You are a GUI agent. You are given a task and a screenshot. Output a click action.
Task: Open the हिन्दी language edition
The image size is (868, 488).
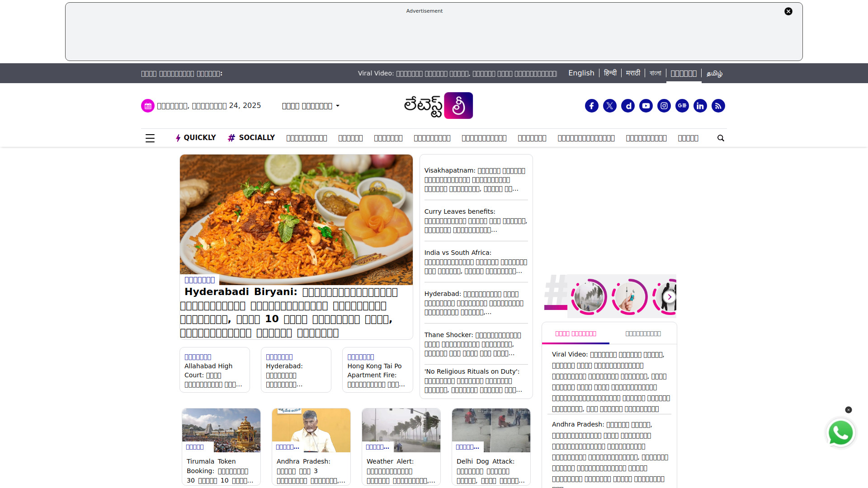pos(610,73)
